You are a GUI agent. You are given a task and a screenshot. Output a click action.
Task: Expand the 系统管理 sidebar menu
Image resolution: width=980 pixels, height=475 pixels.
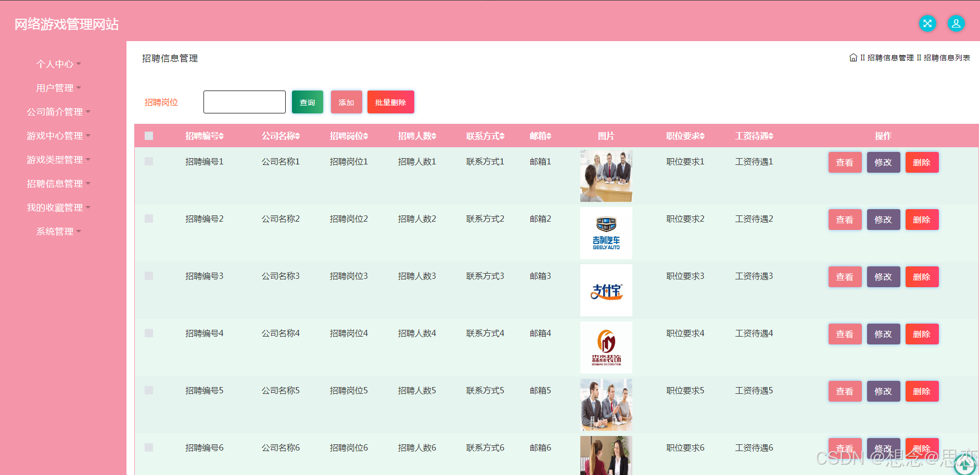pyautogui.click(x=59, y=232)
